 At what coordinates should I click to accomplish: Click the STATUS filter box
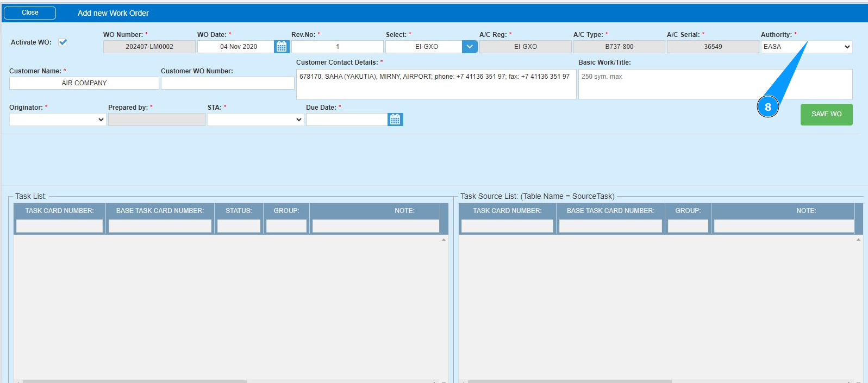[239, 226]
